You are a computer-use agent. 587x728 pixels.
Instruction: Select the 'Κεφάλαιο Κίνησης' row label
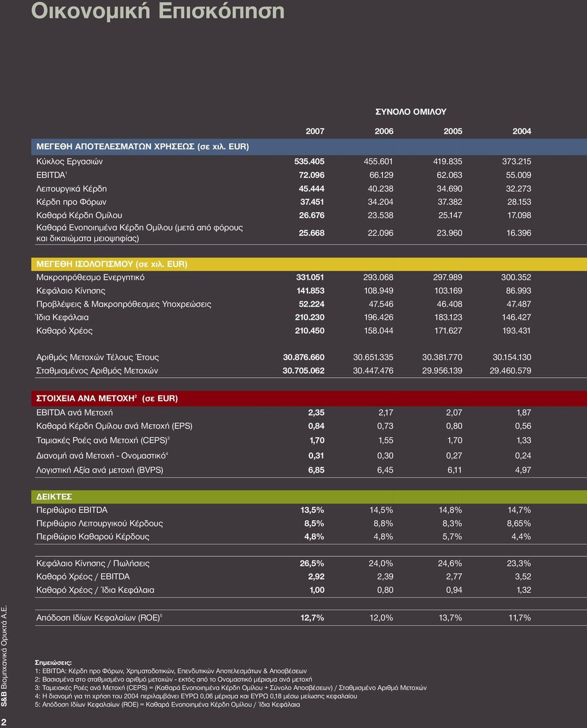[70, 291]
